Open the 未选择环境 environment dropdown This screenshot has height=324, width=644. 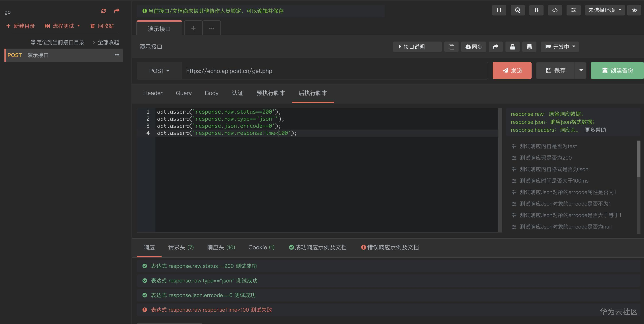point(605,10)
